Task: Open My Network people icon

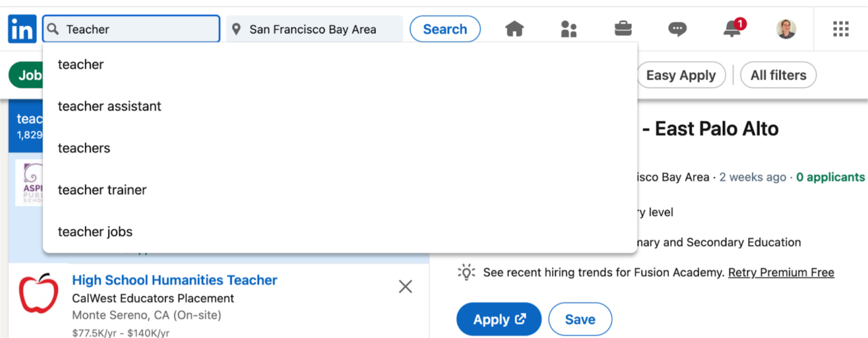Action: (568, 29)
